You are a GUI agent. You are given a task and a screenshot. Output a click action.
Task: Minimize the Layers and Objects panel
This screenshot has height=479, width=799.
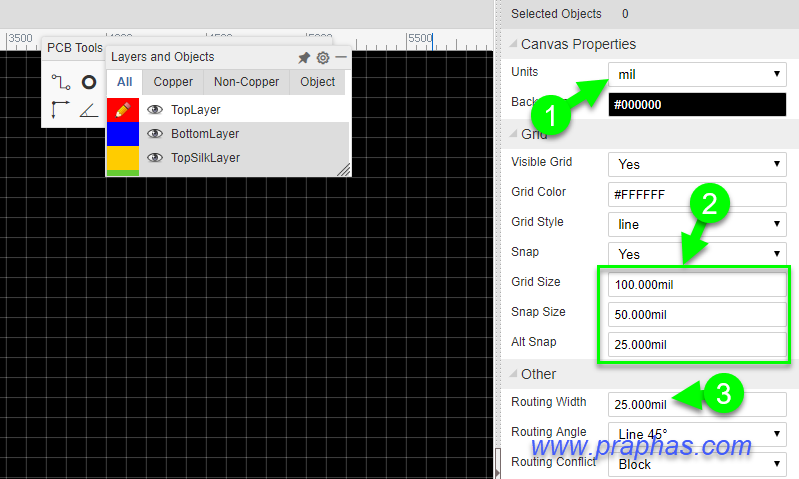coord(341,57)
